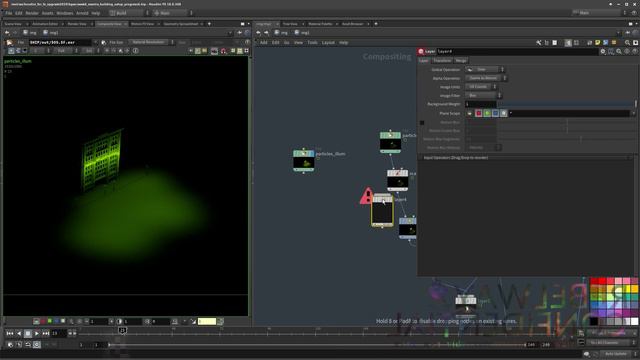Click the info circle icon in viewer toolbar
The image size is (640, 360).
[x=136, y=51]
